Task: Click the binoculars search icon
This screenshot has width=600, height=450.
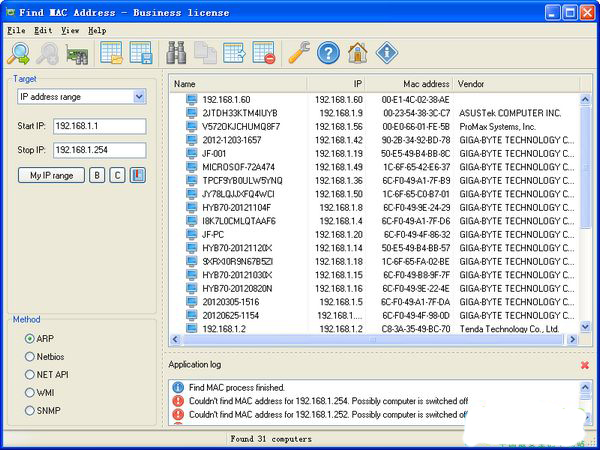Action: 177,53
